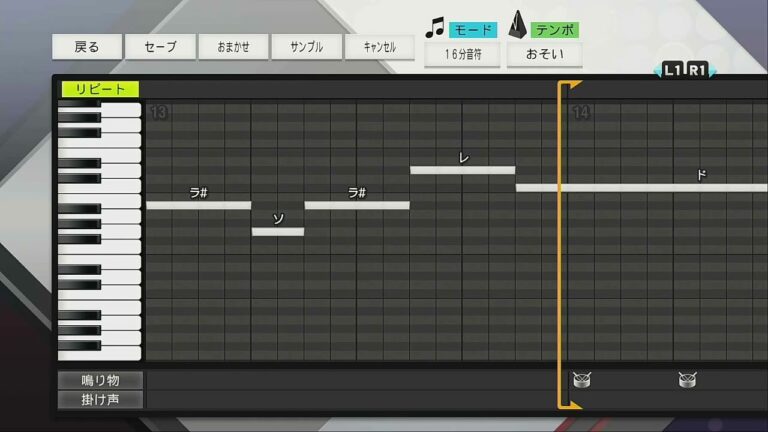Toggle the リピート repeat button
This screenshot has height=432, width=768.
tap(100, 89)
